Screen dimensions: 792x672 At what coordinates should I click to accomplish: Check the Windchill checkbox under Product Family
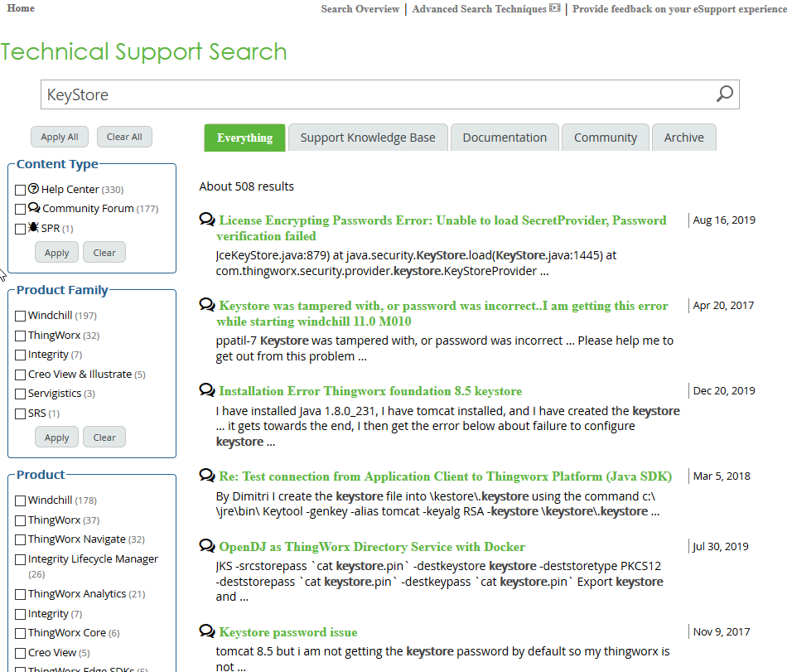pos(19,315)
